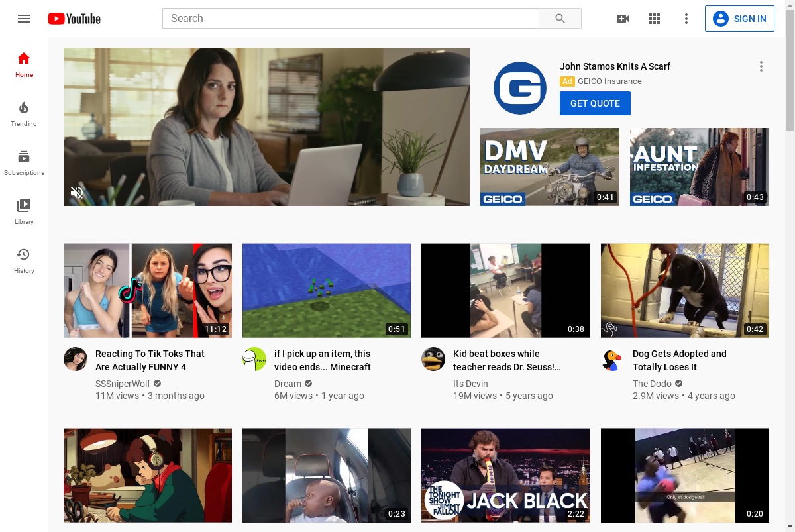Go to Home in sidebar
Image resolution: width=795 pixels, height=532 pixels.
(x=24, y=64)
